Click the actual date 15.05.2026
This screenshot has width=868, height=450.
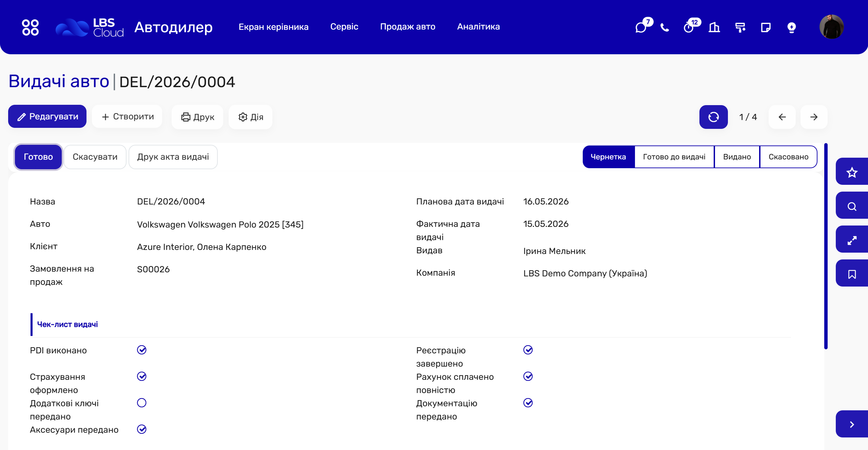[x=546, y=224]
